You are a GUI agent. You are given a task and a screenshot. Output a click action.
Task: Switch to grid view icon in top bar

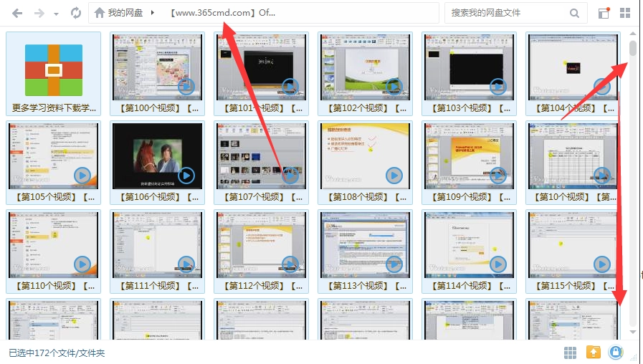pyautogui.click(x=625, y=13)
